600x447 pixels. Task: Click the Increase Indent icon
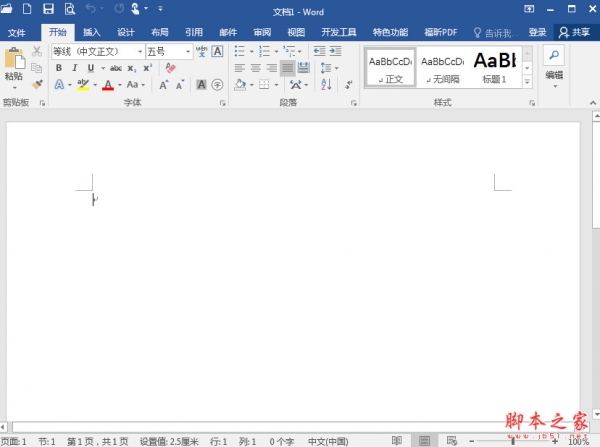[x=335, y=51]
